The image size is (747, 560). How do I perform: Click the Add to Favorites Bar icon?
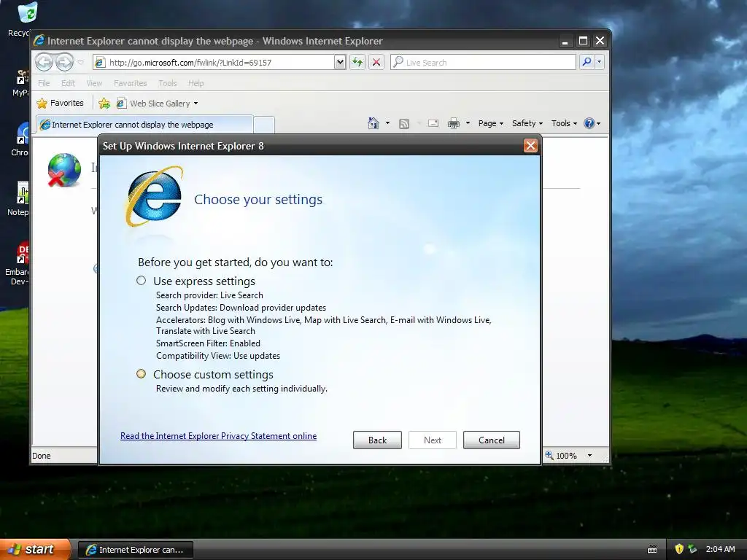(104, 103)
